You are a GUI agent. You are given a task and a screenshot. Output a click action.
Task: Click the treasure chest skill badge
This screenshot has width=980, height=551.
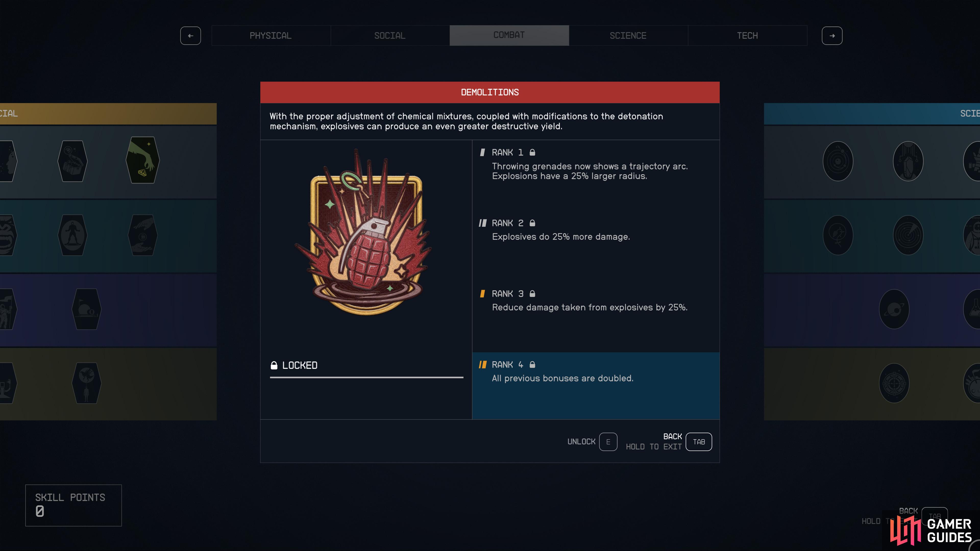click(x=72, y=161)
